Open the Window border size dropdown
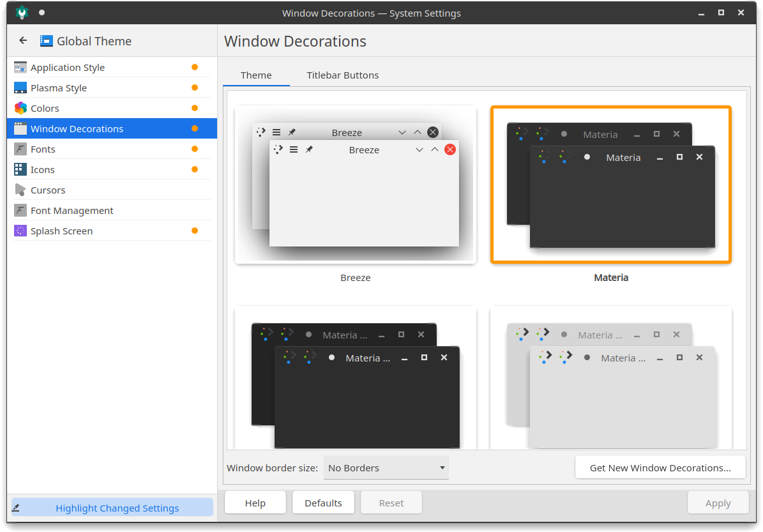The width and height of the screenshot is (763, 532). 386,467
